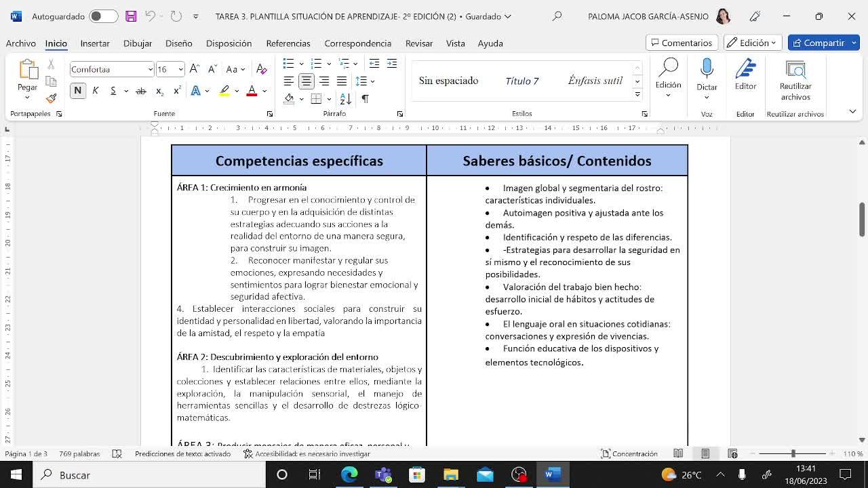Toggle center alignment
The width and height of the screenshot is (868, 488).
pyautogui.click(x=307, y=81)
